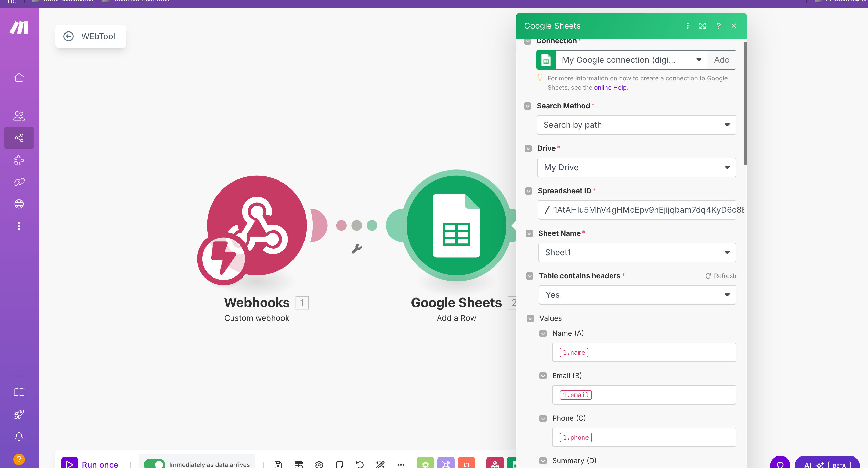The width and height of the screenshot is (868, 468).
Task: Open My Drive dropdown
Action: click(636, 168)
